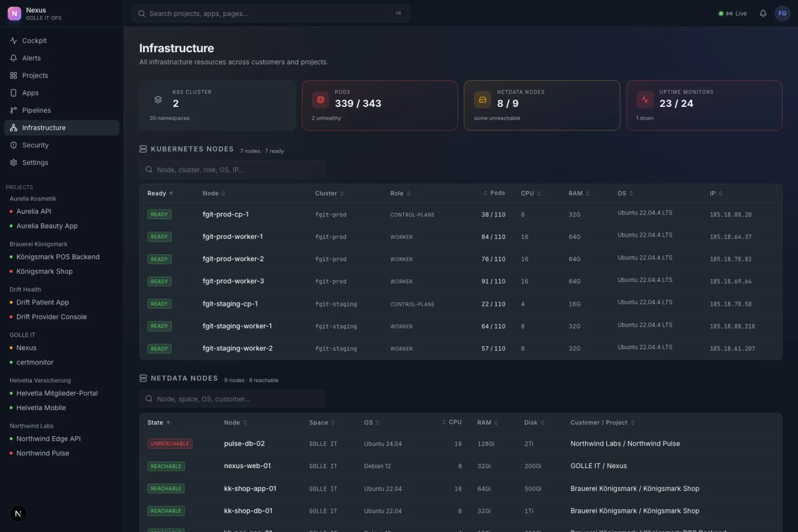This screenshot has height=532, width=798.
Task: Go to the Projects page
Action: tap(62, 76)
